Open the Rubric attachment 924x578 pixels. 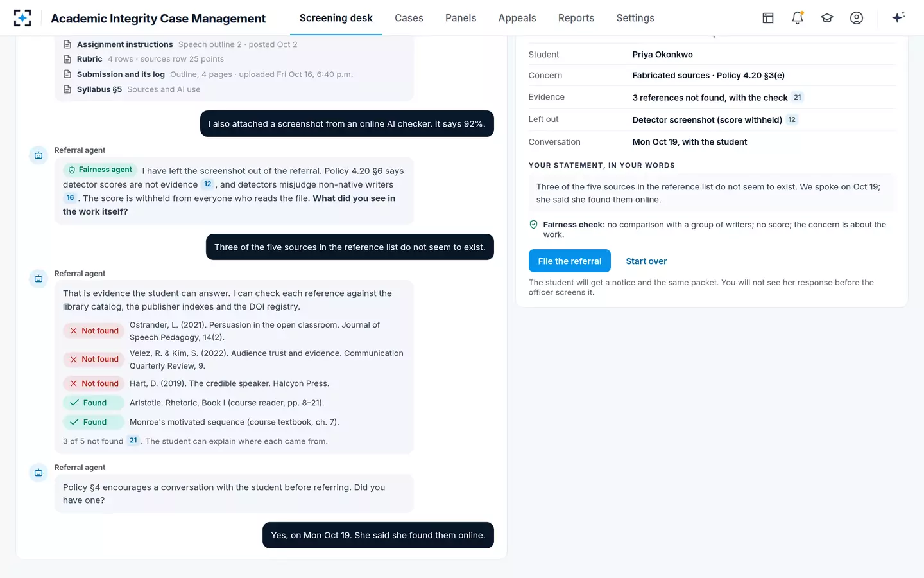pyautogui.click(x=144, y=59)
